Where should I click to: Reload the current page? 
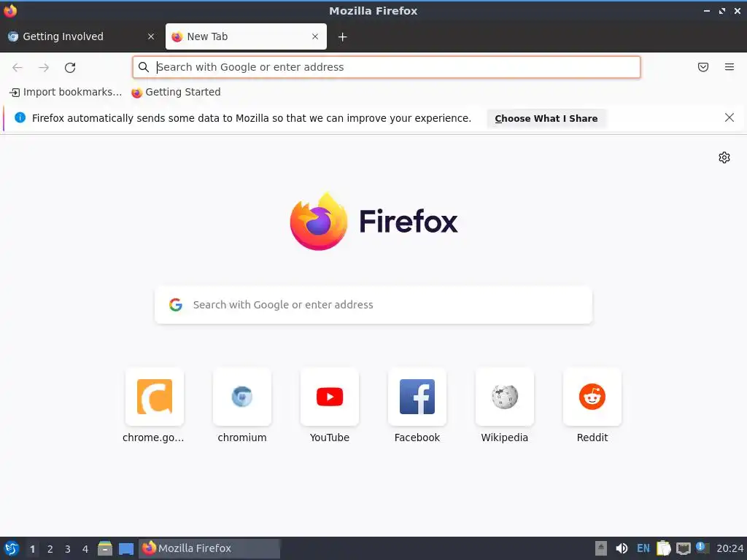70,68
